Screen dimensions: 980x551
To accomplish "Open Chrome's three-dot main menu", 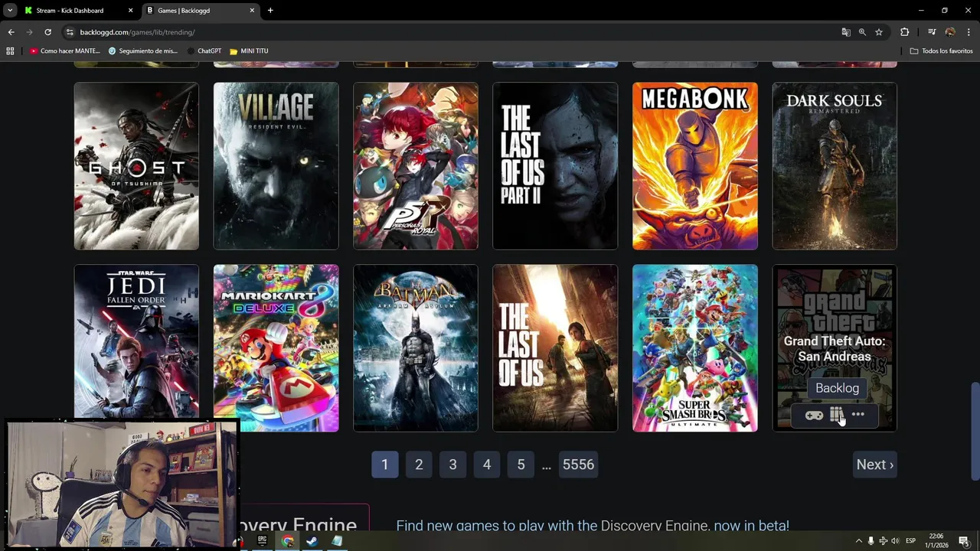I will coord(969,32).
